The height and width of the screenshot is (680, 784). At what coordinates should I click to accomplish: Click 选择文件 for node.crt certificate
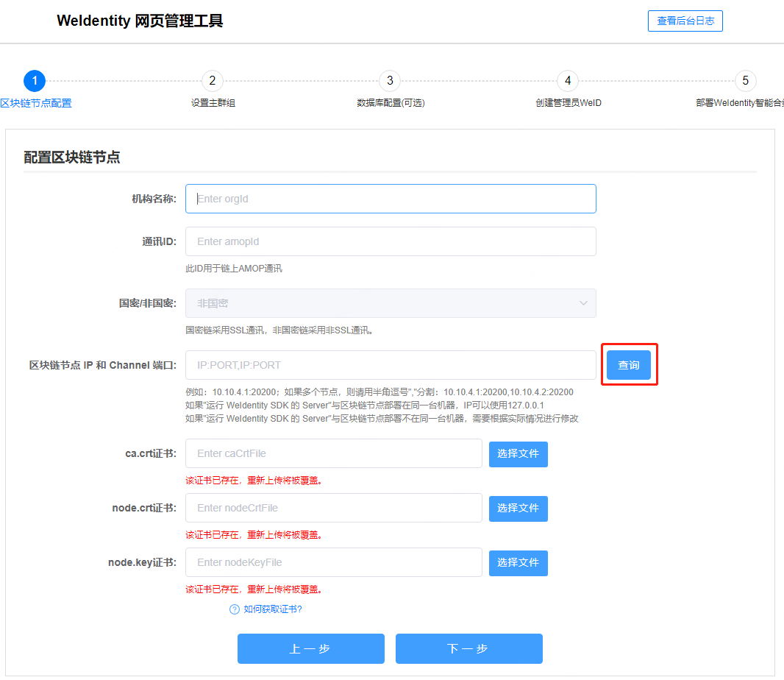[x=518, y=509]
